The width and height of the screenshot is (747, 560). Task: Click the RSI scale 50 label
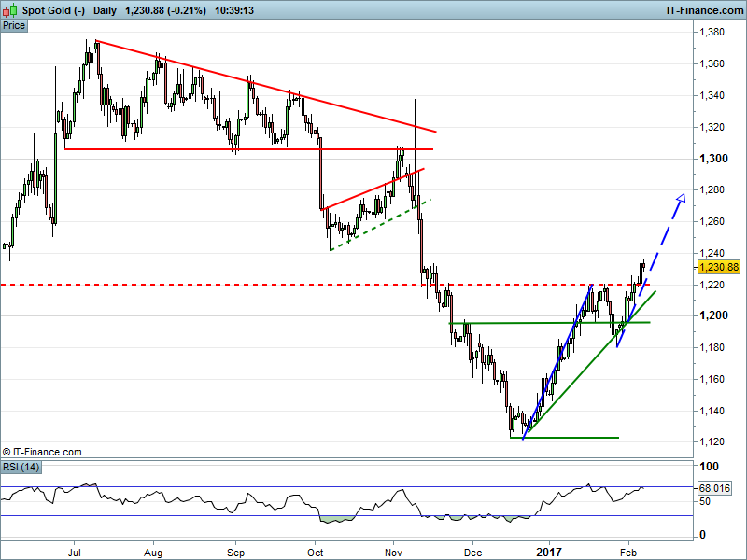tap(705, 501)
